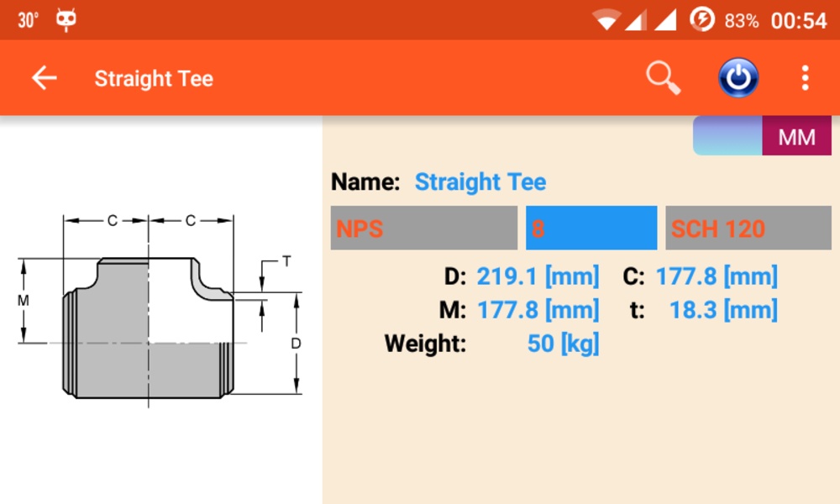Tap the M value 177.8 [mm]
Viewport: 840px width, 504px height.
538,310
